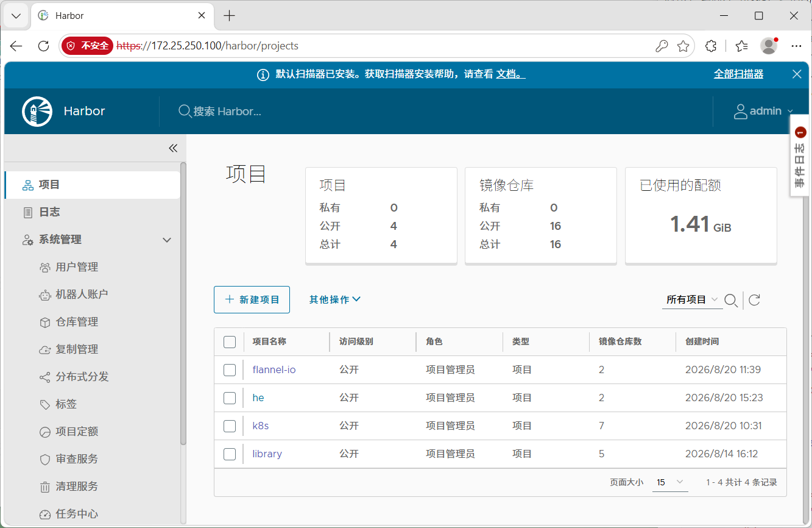The width and height of the screenshot is (812, 528).
Task: Click the 新建项目 button
Action: point(252,299)
